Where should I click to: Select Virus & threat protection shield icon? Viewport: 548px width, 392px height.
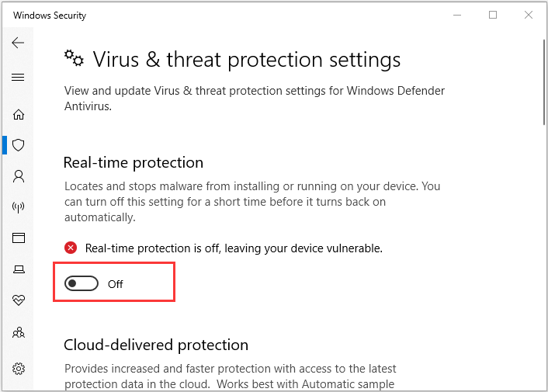tap(18, 145)
